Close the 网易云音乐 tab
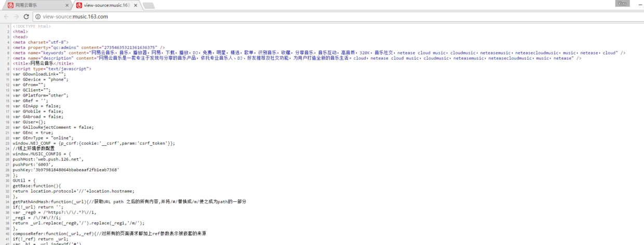This screenshot has height=245, width=644. click(67, 5)
